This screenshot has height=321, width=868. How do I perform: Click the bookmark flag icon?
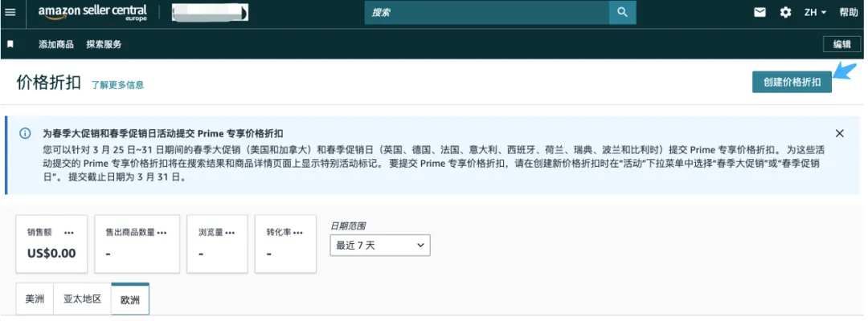10,44
